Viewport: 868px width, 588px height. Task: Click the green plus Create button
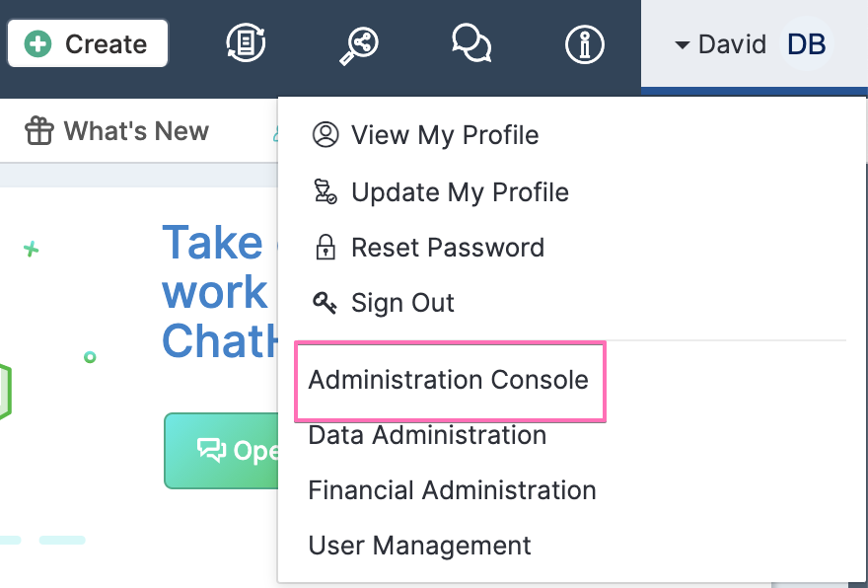[88, 43]
